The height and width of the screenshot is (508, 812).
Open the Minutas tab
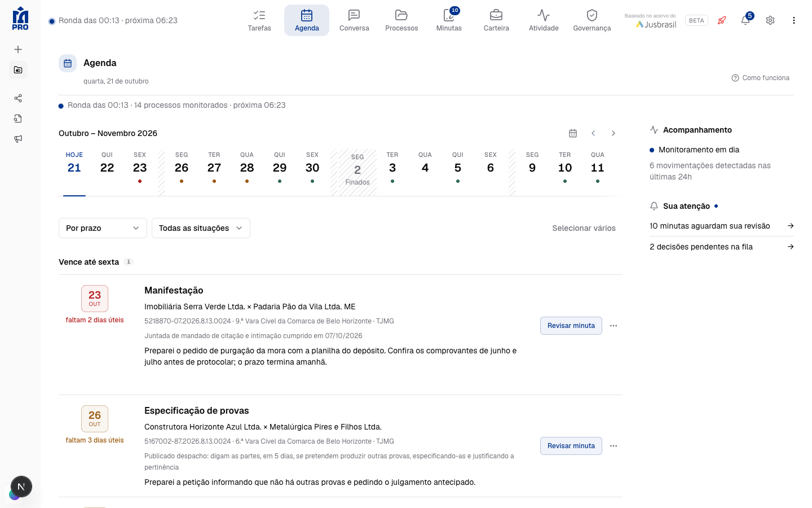coord(449,20)
